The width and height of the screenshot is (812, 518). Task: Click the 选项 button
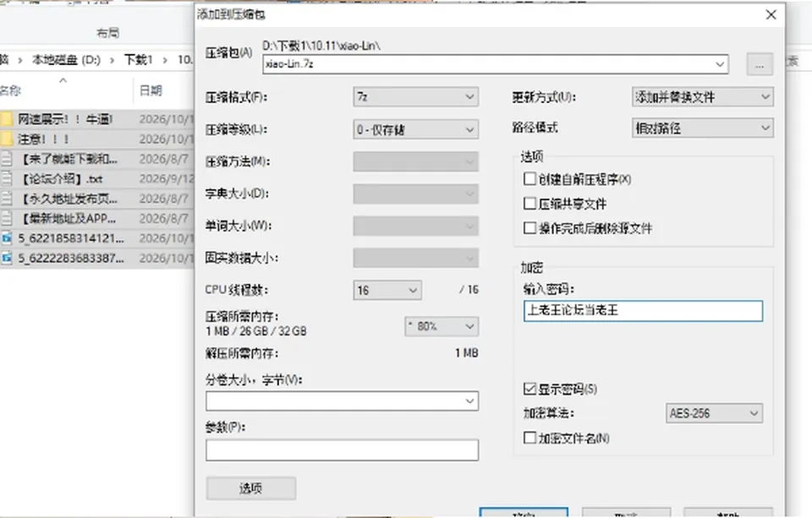(x=250, y=488)
